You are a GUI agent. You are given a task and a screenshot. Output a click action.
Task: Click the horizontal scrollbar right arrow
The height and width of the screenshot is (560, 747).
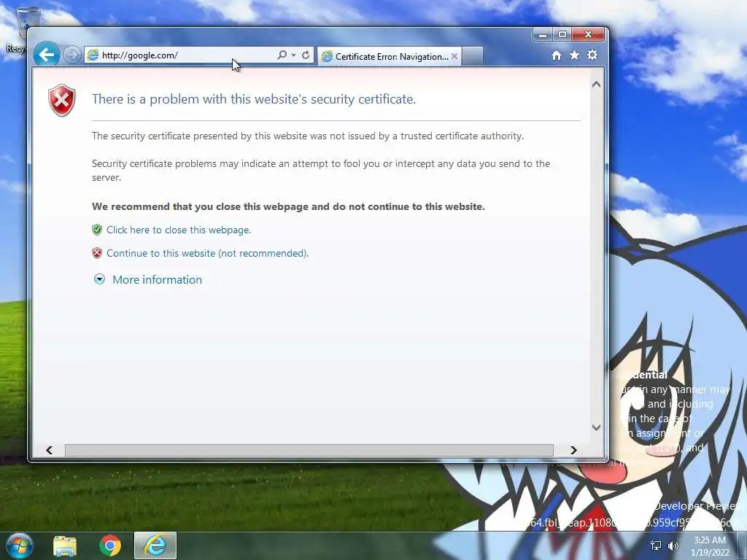click(x=573, y=450)
